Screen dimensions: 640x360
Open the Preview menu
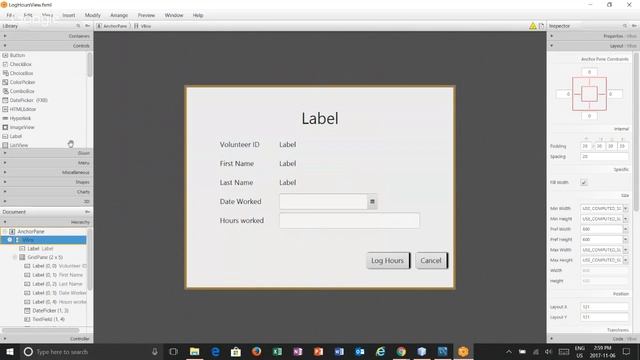(x=146, y=15)
